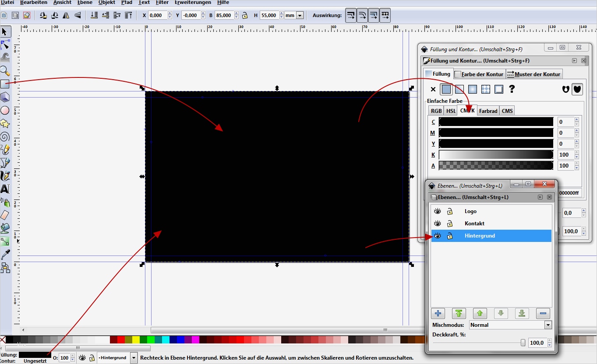Select the Farbrad tab
The width and height of the screenshot is (597, 364).
pos(488,111)
